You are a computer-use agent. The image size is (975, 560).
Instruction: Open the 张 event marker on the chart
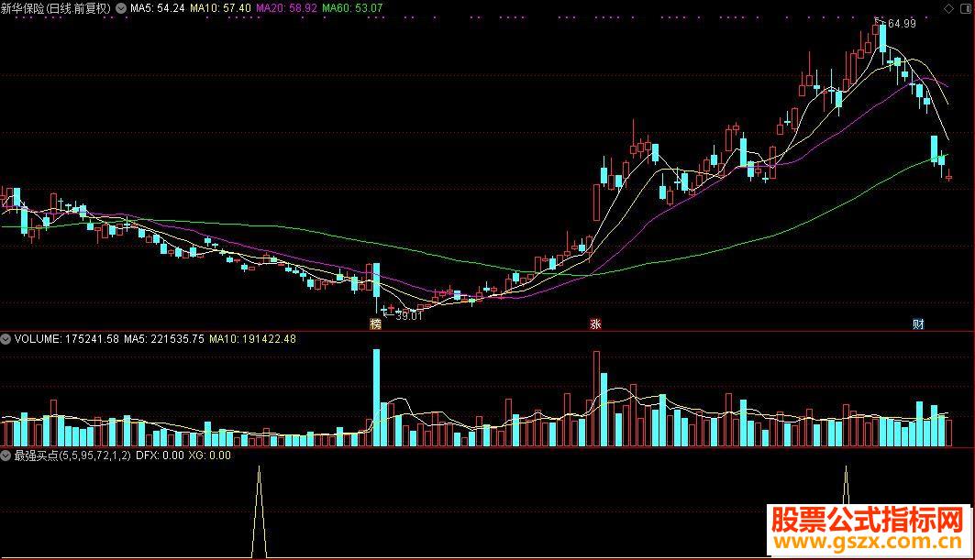[595, 324]
